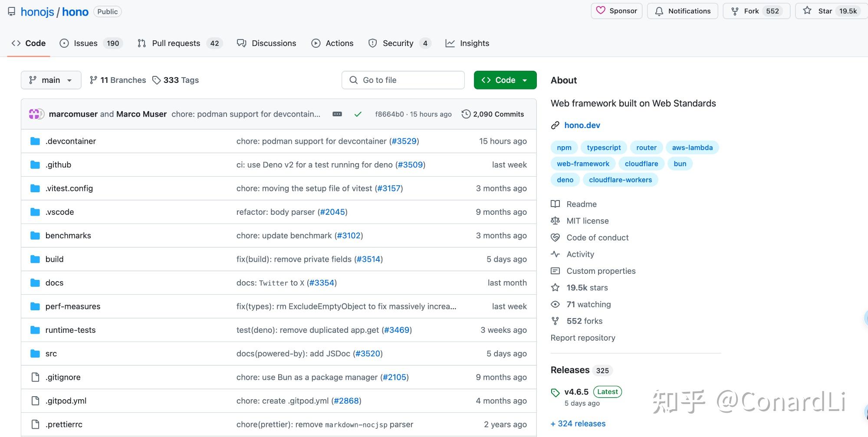This screenshot has width=868, height=437.
Task: Open the .devcontainer folder icon
Action: [35, 141]
